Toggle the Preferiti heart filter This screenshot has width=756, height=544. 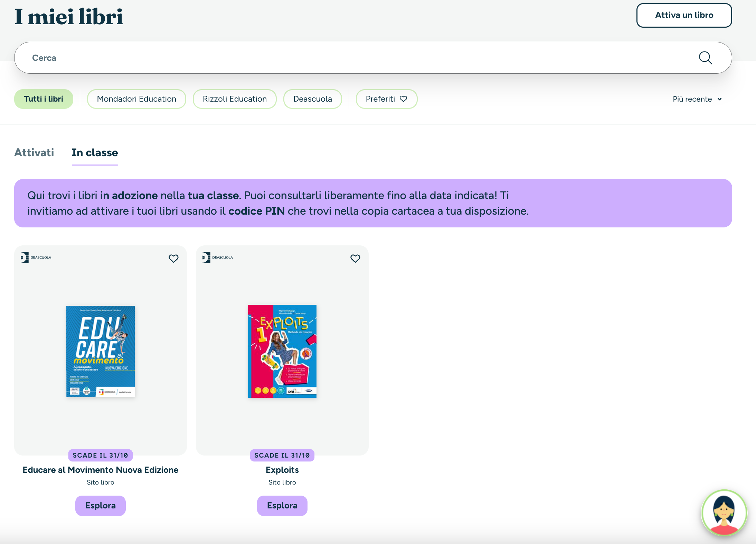(387, 99)
